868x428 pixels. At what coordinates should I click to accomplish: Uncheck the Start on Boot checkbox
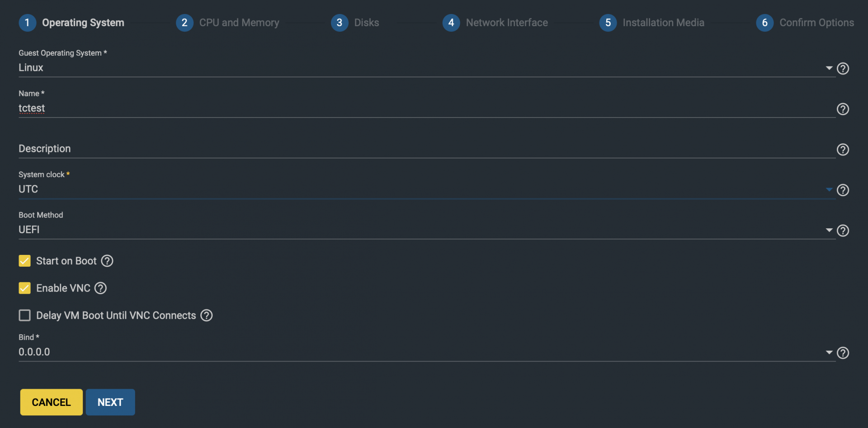point(24,261)
